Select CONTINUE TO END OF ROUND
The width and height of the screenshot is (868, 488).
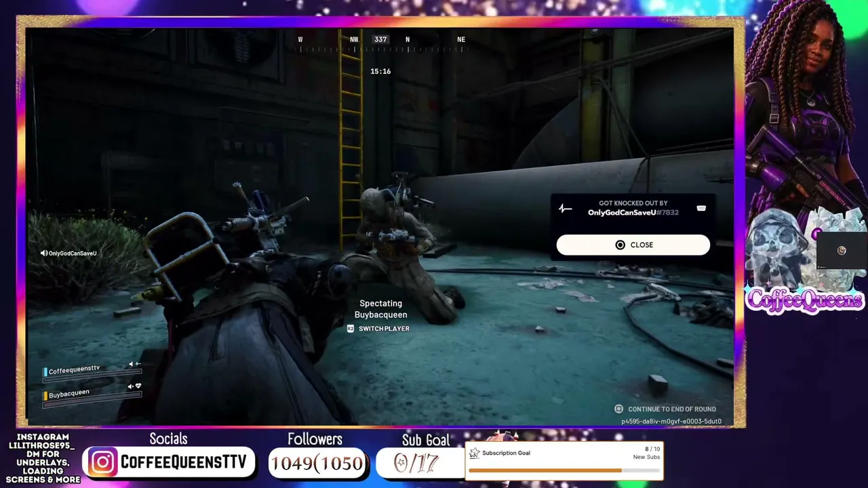672,409
